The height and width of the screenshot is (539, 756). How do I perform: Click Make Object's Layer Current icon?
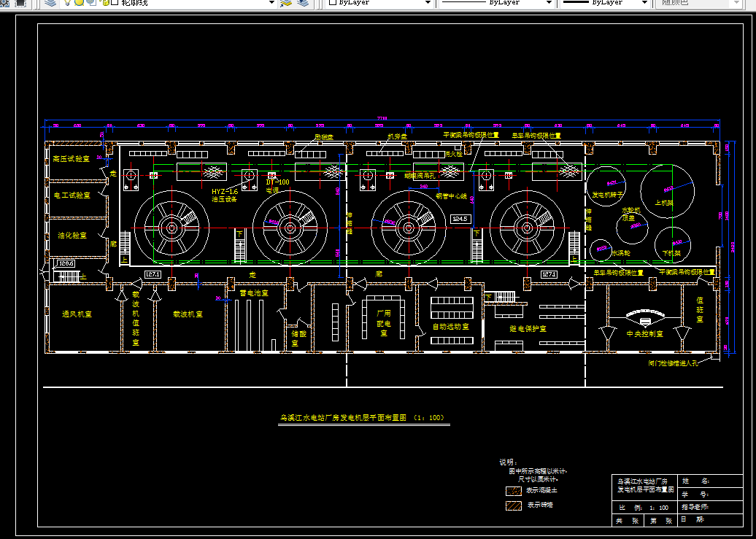[x=286, y=2]
